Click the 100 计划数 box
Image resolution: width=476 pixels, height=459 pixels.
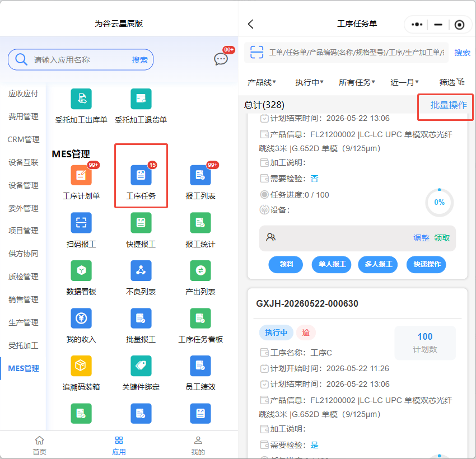pyautogui.click(x=425, y=343)
